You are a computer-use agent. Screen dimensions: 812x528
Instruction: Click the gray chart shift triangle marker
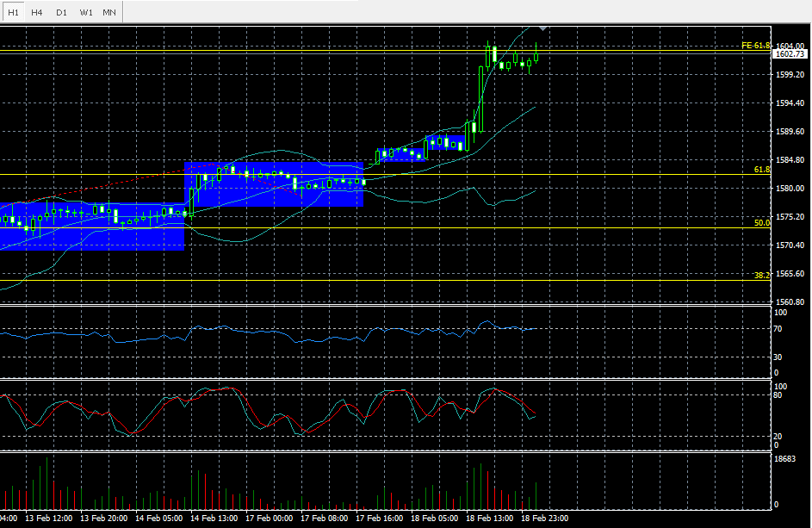pyautogui.click(x=542, y=28)
